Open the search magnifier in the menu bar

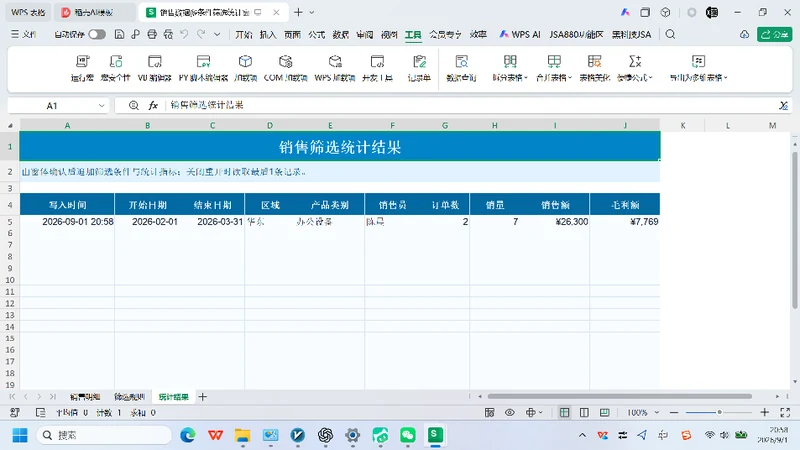point(670,34)
